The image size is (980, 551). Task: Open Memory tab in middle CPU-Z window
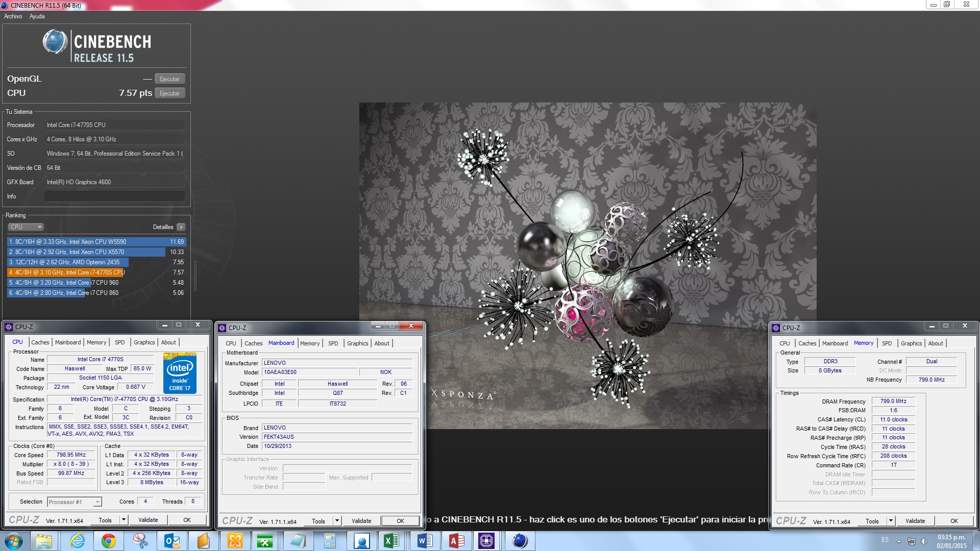click(x=310, y=343)
